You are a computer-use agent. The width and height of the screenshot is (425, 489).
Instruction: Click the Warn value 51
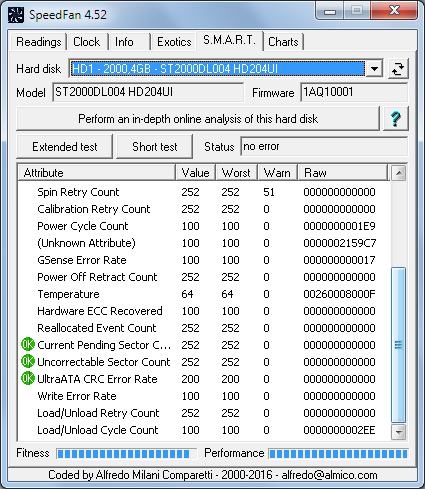269,192
